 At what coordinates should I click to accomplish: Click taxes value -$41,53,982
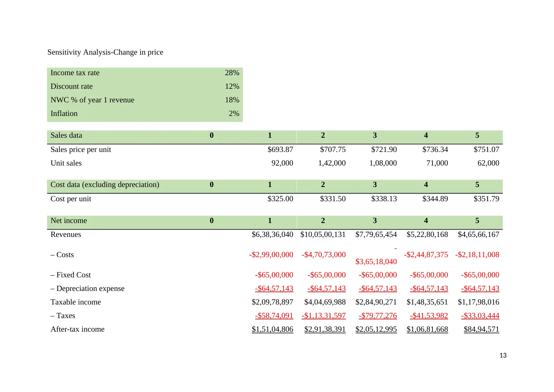point(429,316)
